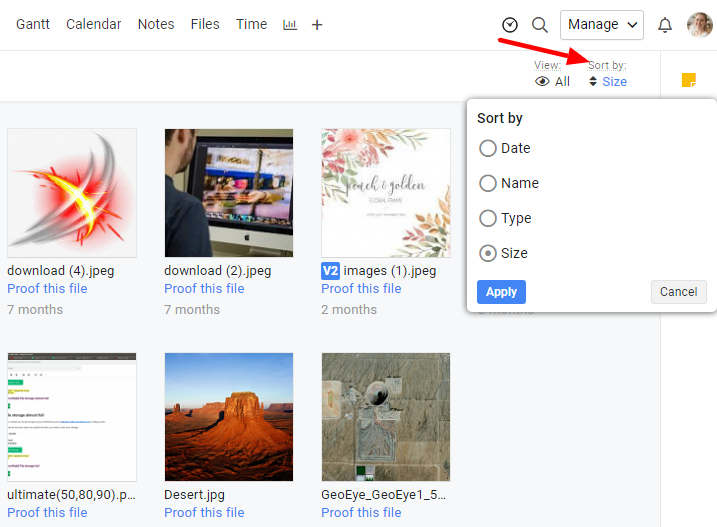The height and width of the screenshot is (527, 717).
Task: Open the user profile avatar
Action: [700, 25]
